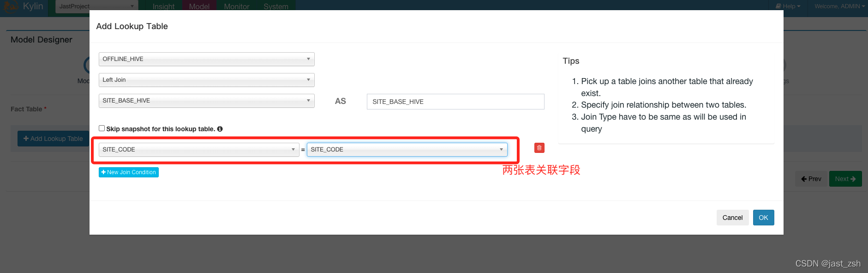Open the right SITE_CODE column dropdown
Screen dimensions: 868x273
pyautogui.click(x=407, y=150)
